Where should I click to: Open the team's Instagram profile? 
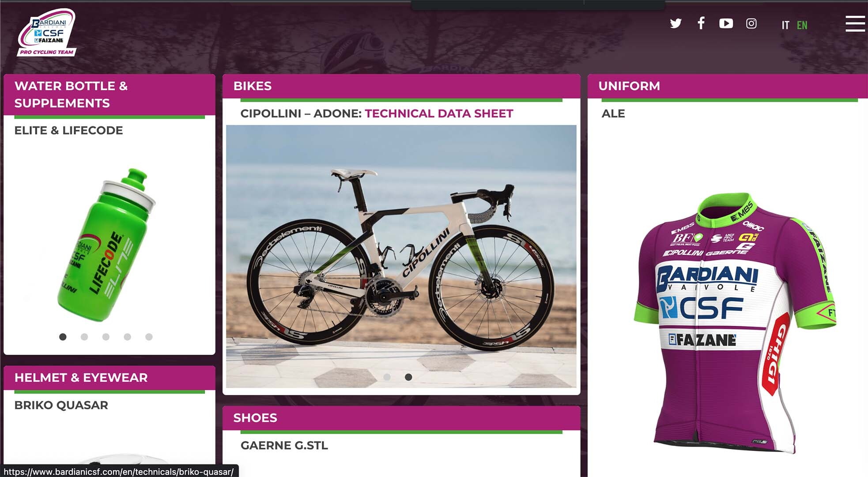click(751, 23)
